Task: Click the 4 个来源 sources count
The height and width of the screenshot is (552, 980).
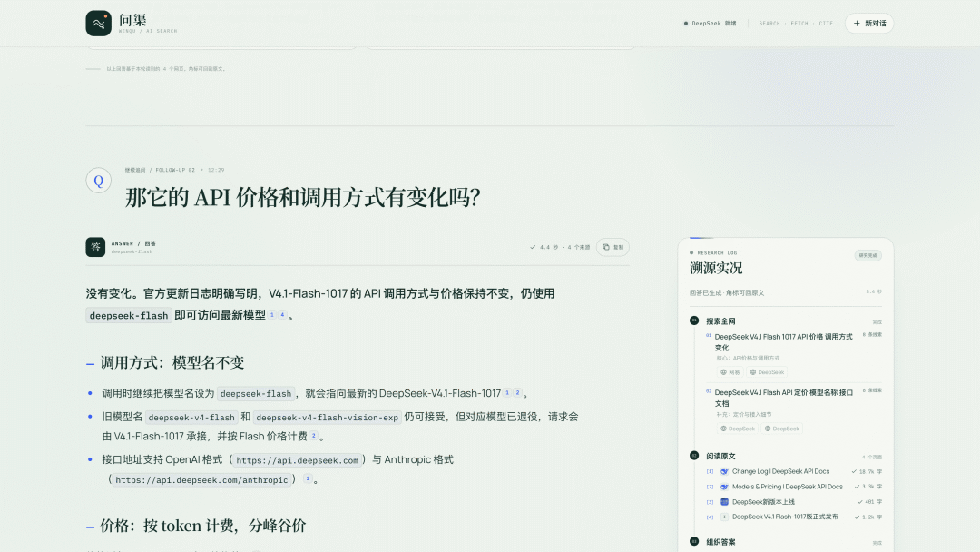Action: pos(579,248)
